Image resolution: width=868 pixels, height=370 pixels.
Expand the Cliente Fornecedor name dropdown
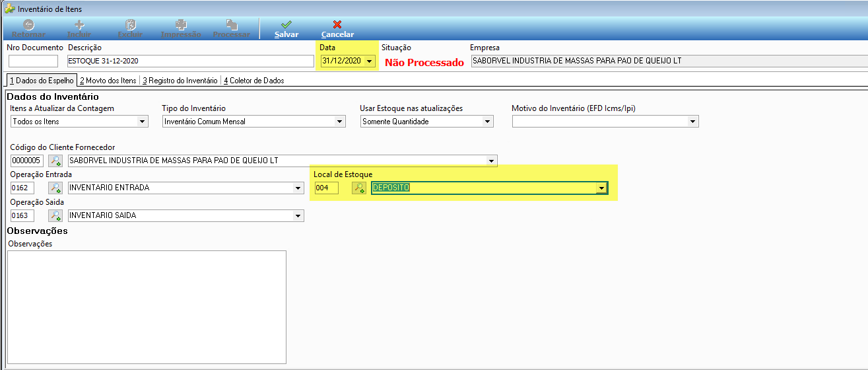coord(492,161)
